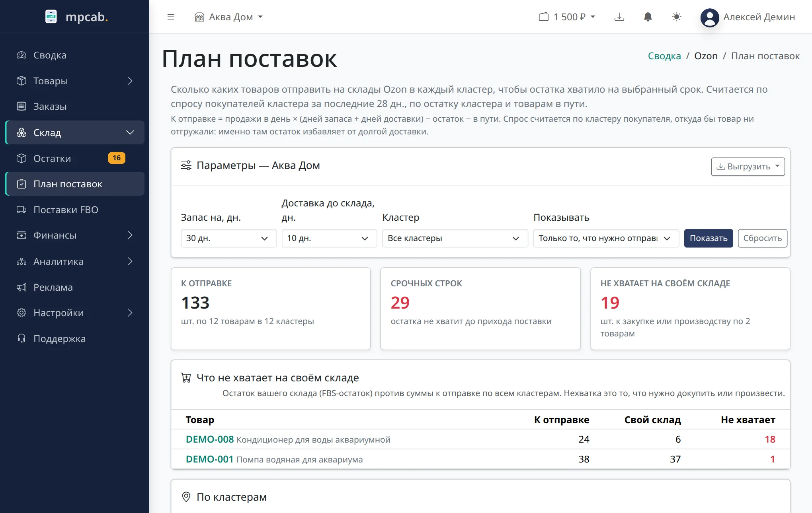Open the Все кластеры cluster select
The image size is (812, 513).
[455, 238]
